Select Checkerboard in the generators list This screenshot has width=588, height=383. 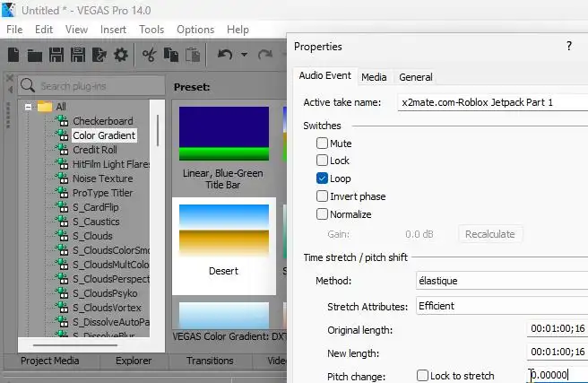pyautogui.click(x=103, y=121)
